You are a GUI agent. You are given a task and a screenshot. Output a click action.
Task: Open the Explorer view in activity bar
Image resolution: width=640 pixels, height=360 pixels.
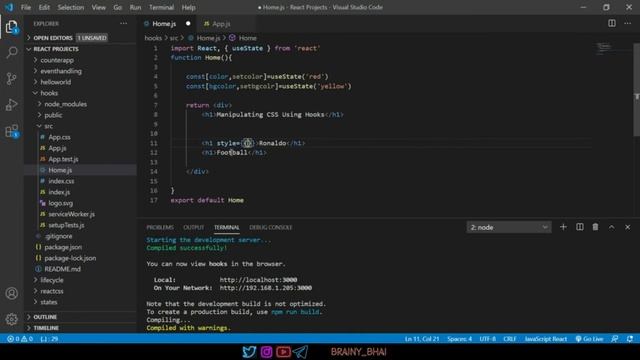pos(11,27)
